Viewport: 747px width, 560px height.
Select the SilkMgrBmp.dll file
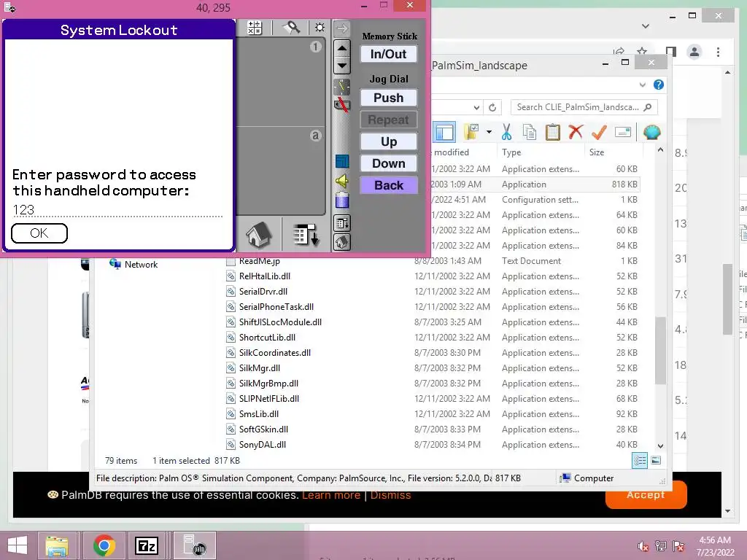268,384
